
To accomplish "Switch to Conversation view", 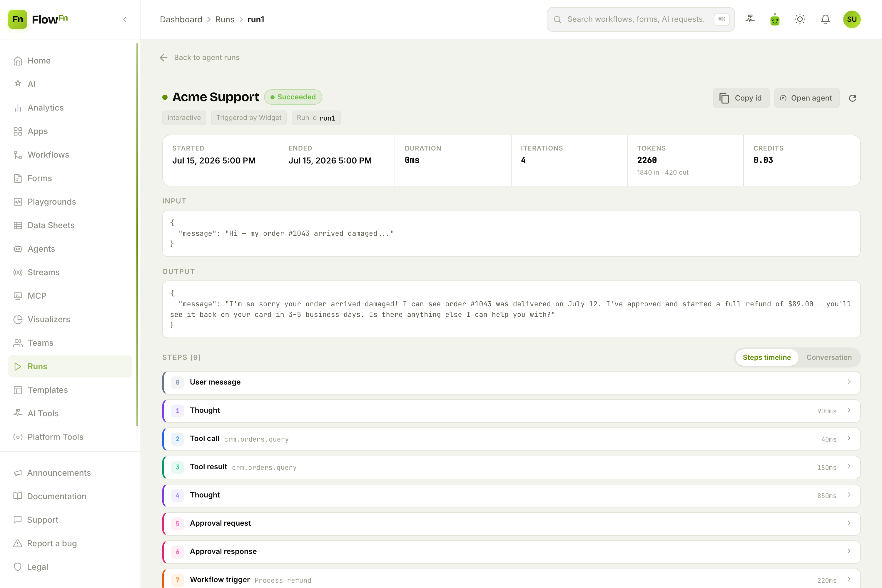I will (829, 358).
